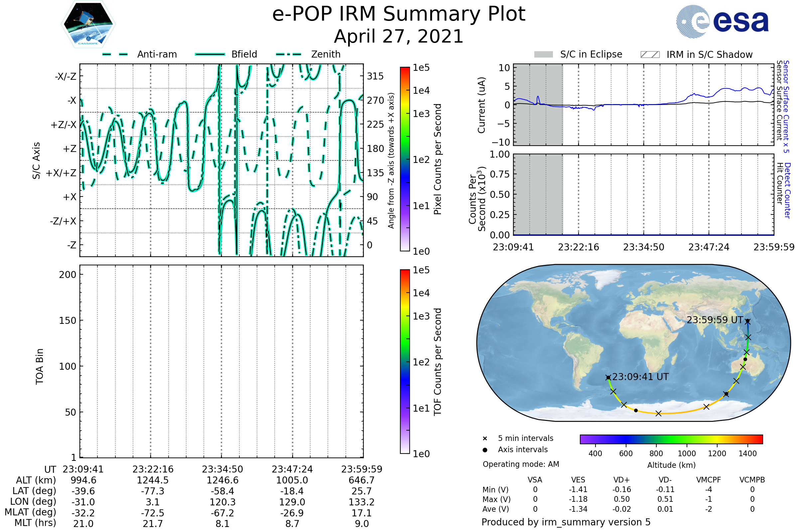This screenshot has width=798, height=532.
Task: Click the IRM in S/C Shadow hatched swatch
Action: (650, 55)
